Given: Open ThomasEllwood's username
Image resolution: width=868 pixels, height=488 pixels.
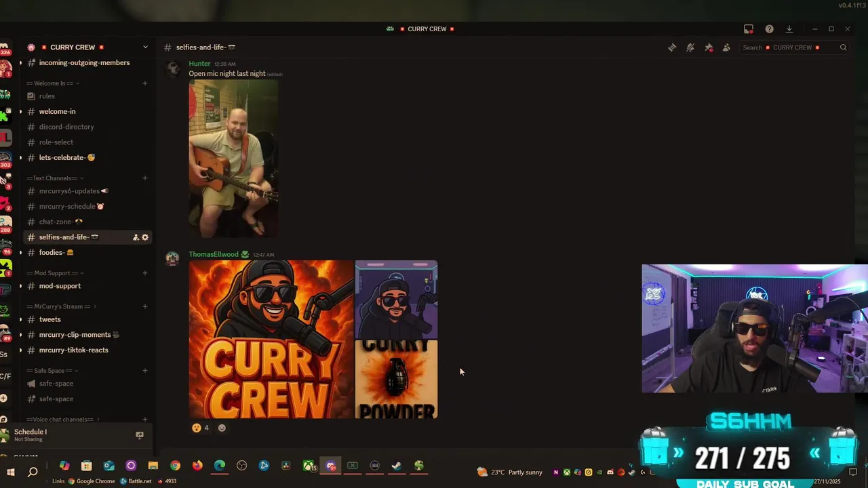Looking at the screenshot, I should coord(214,254).
